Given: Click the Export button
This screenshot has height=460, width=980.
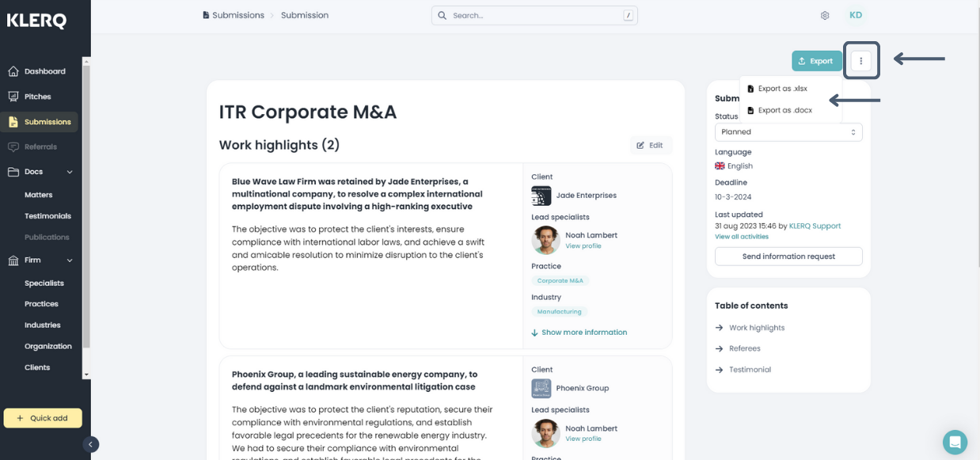Looking at the screenshot, I should pos(817,61).
